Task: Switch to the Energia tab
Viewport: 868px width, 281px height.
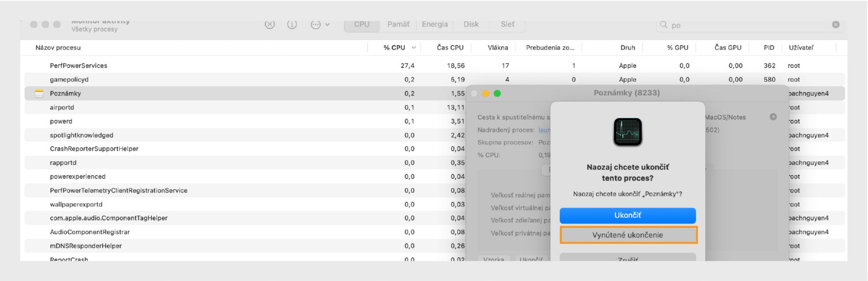Action: pos(434,24)
